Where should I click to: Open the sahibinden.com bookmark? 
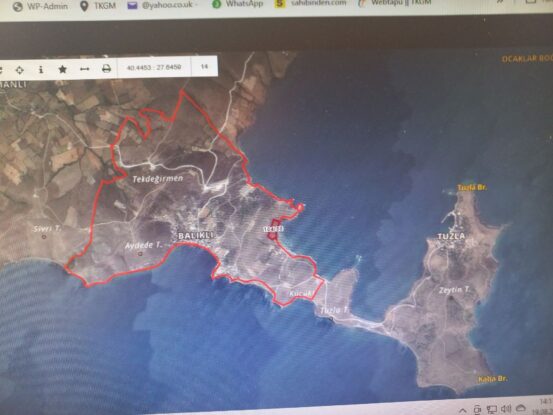click(x=311, y=3)
